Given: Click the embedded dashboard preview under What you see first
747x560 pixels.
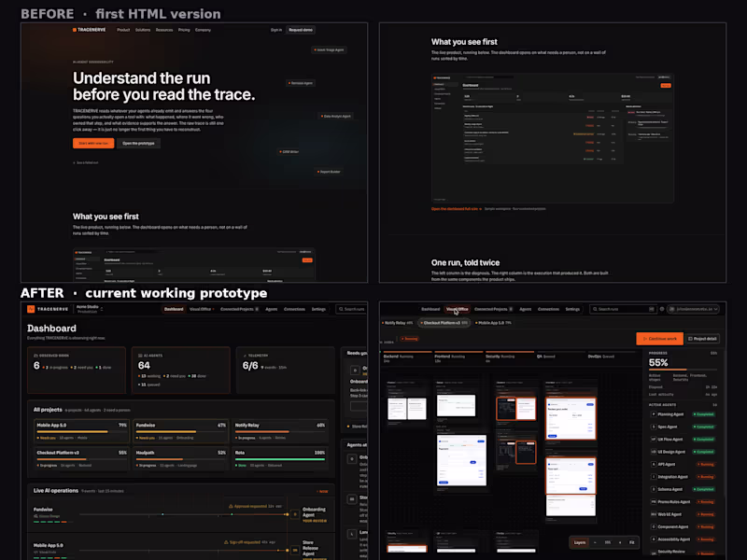Looking at the screenshot, I should point(553,138).
